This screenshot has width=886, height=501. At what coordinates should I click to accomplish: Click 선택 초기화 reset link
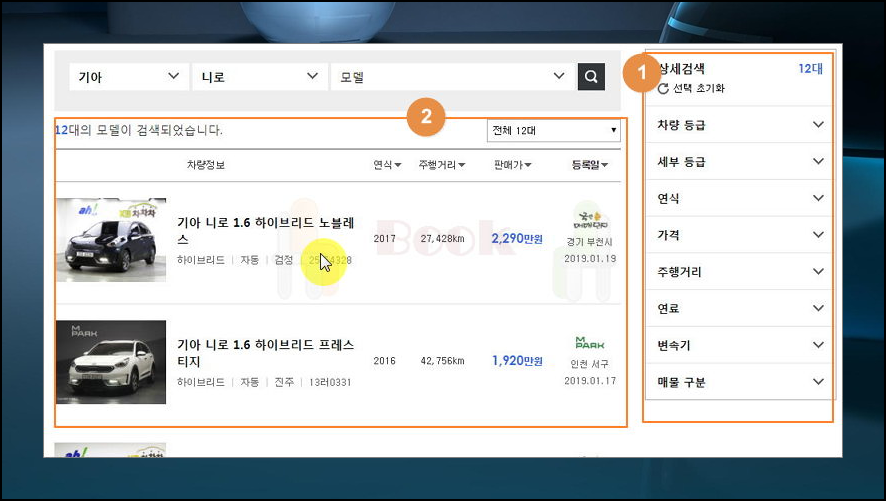coord(698,88)
